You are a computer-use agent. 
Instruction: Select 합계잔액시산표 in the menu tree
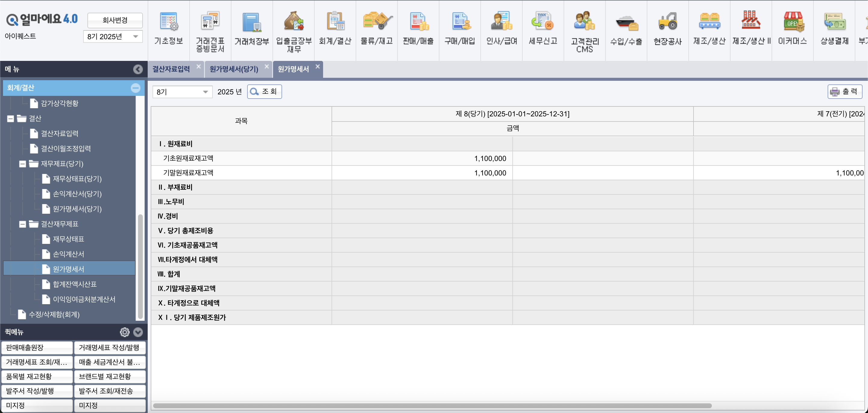75,284
